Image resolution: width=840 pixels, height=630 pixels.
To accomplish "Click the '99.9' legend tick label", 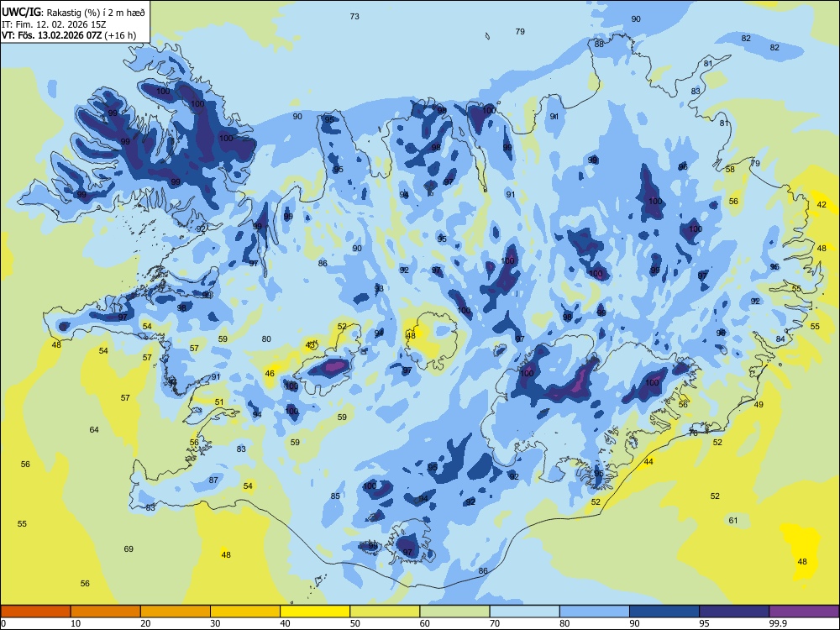I will coord(777,623).
